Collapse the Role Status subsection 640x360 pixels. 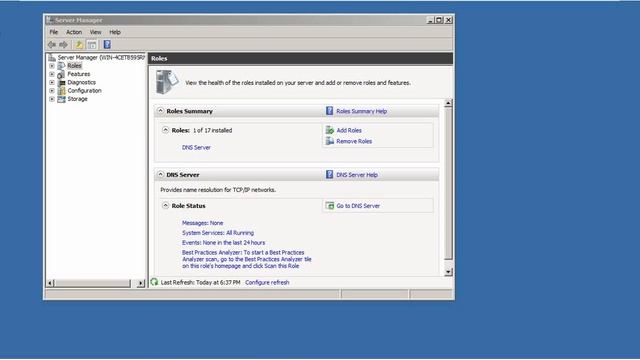pos(165,205)
